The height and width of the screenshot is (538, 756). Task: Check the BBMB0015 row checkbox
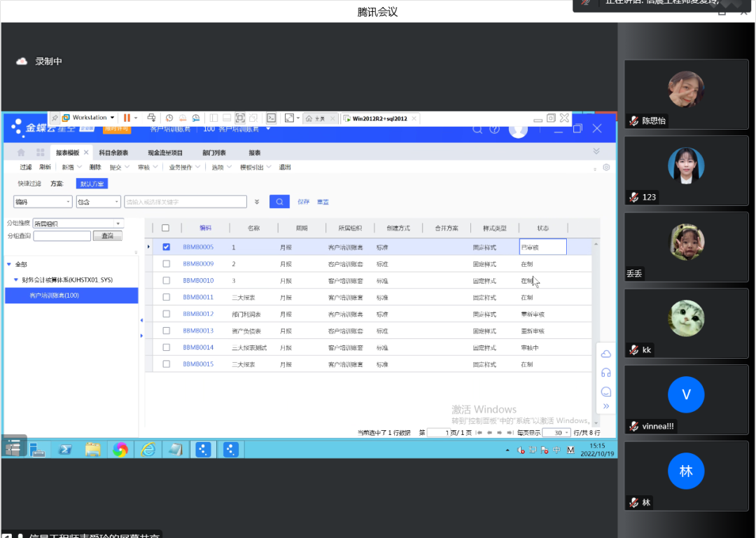coord(167,364)
